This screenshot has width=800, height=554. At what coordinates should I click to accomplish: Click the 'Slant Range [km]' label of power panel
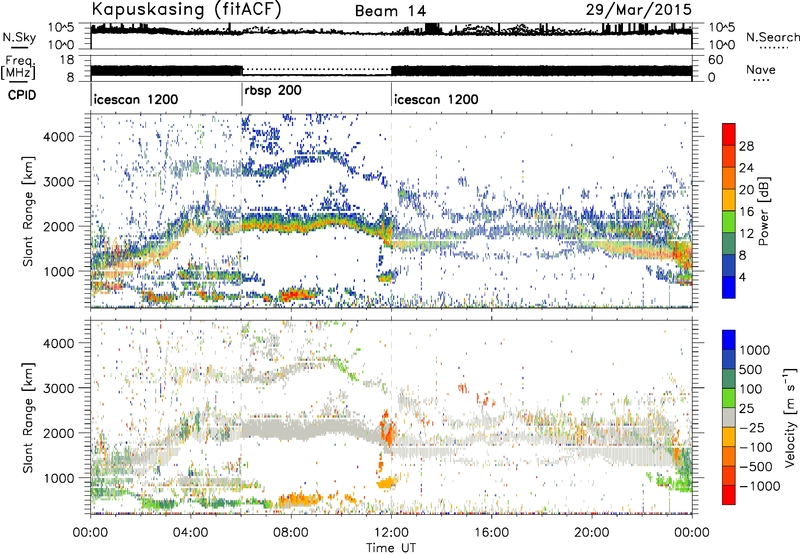(28, 211)
